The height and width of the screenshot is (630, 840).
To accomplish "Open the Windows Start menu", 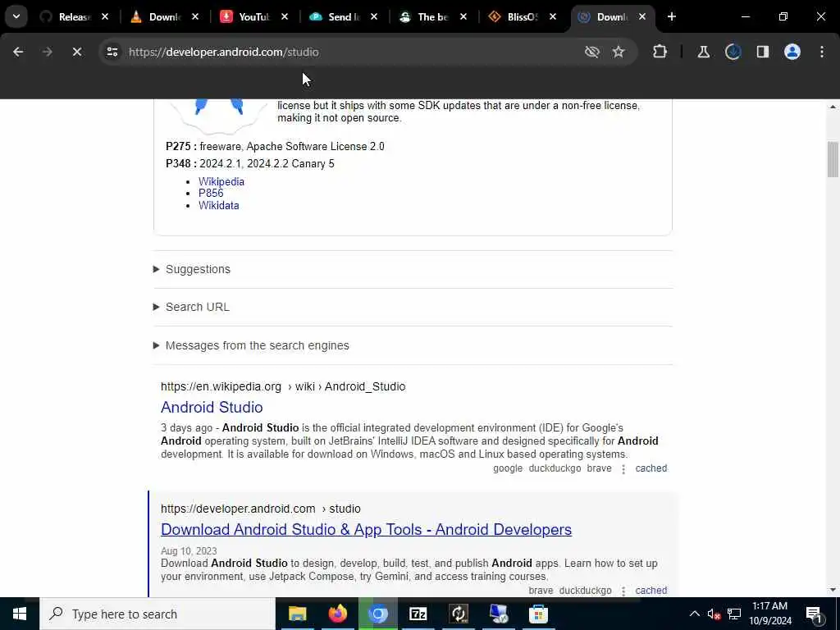I will point(20,614).
